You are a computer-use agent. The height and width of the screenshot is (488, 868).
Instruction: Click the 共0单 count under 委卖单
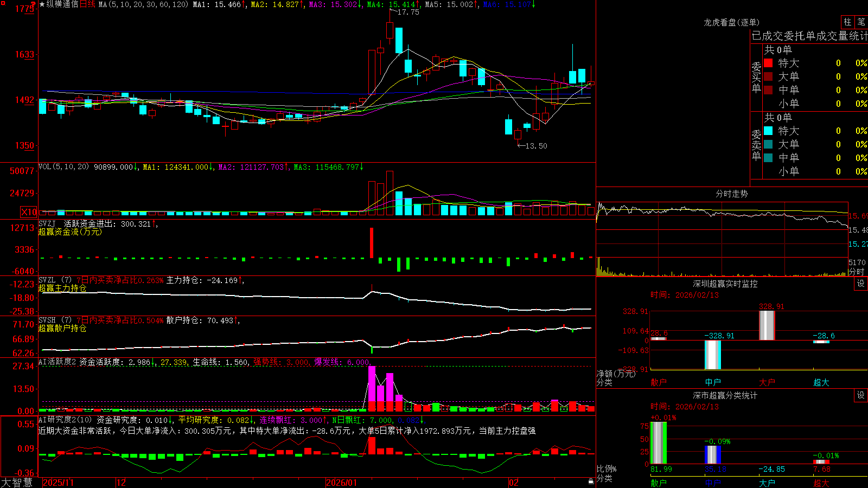(x=778, y=118)
